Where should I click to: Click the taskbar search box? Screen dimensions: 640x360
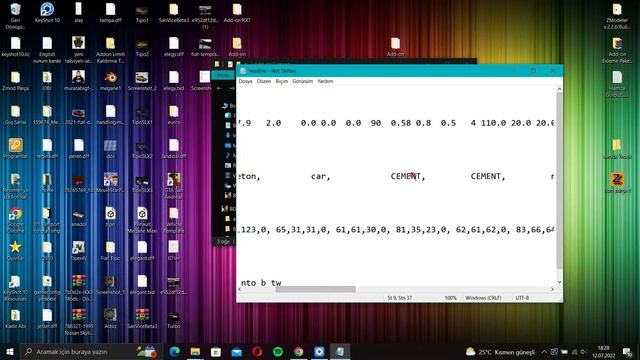point(91,351)
